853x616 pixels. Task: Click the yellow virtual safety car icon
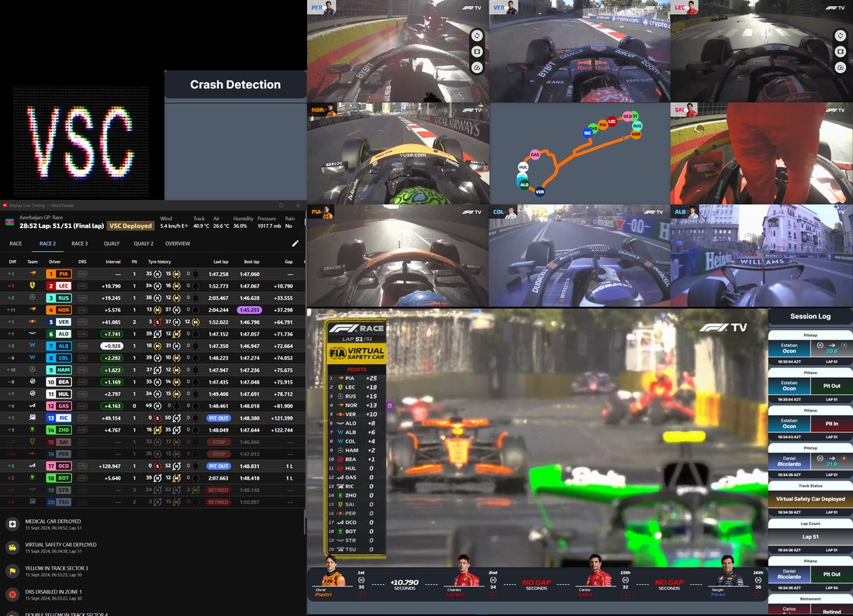(x=12, y=548)
